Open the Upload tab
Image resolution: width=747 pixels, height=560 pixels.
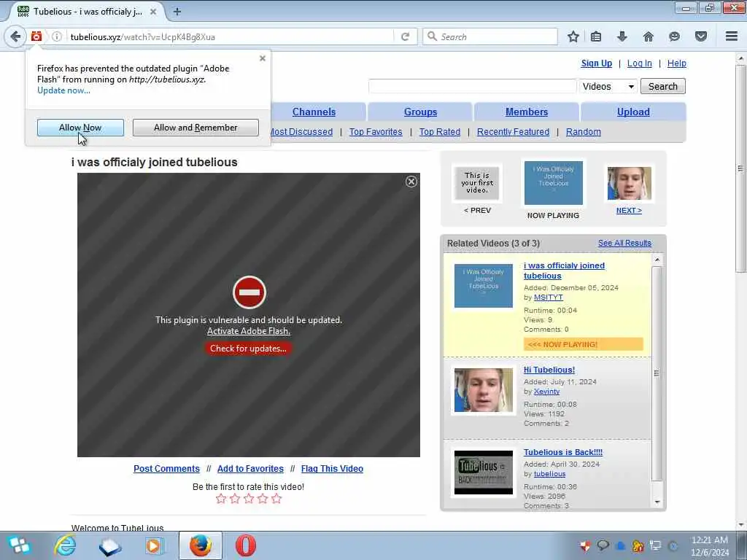tap(633, 112)
